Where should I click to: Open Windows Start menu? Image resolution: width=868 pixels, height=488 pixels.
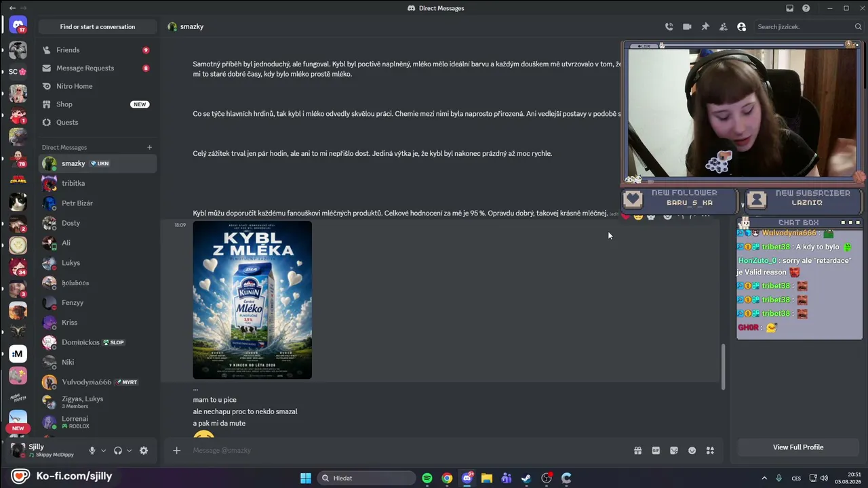click(x=306, y=478)
